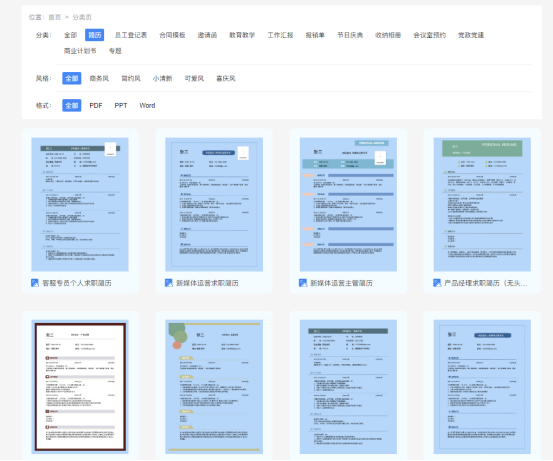Open the 客服专员个人求职简历 template thumbnail

pyautogui.click(x=80, y=204)
